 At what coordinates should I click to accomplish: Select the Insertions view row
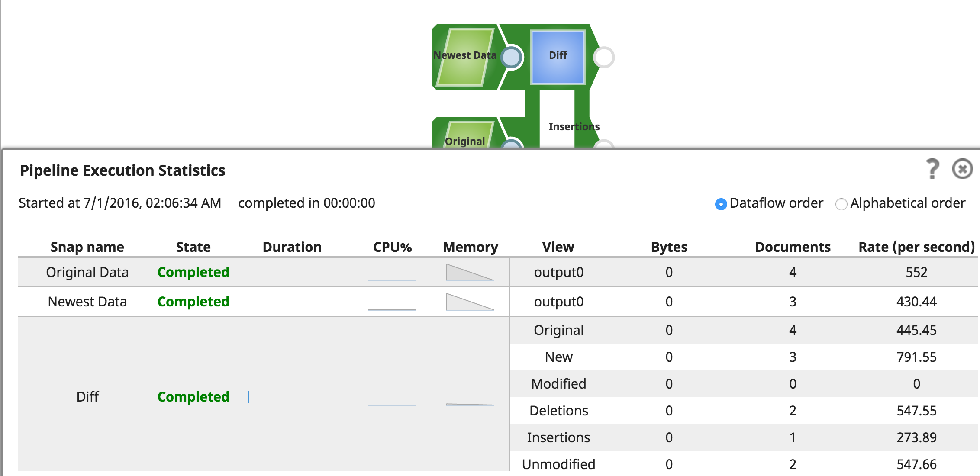pyautogui.click(x=558, y=437)
